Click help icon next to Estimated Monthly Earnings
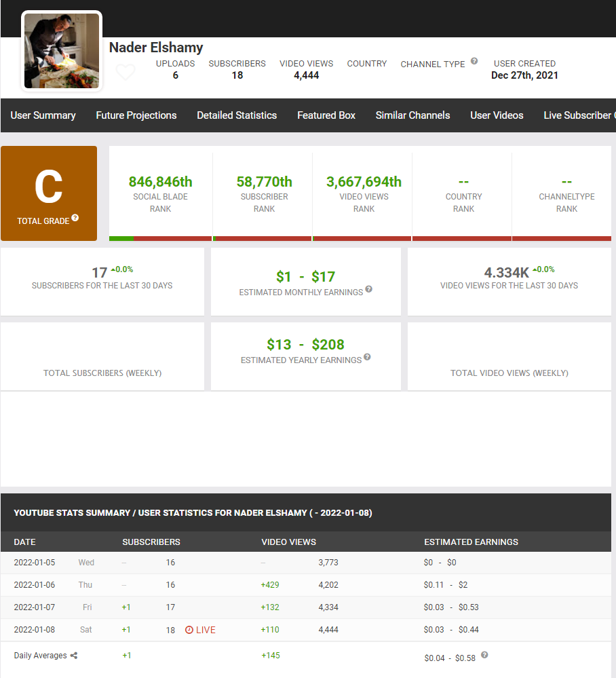616x678 pixels. coord(369,289)
